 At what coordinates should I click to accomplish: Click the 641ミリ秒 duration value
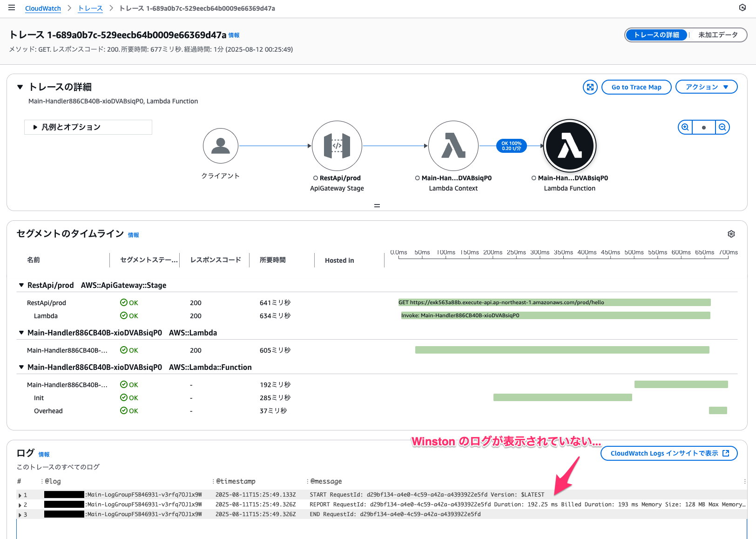point(275,303)
